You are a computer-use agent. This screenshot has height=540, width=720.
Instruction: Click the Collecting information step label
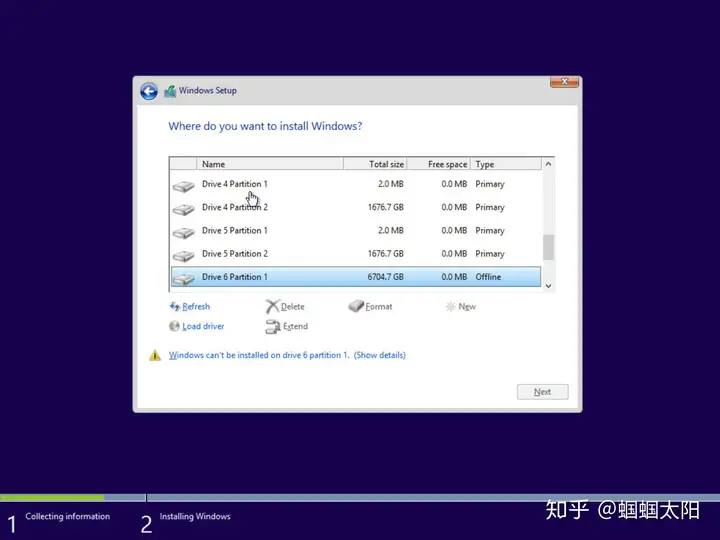tap(68, 516)
